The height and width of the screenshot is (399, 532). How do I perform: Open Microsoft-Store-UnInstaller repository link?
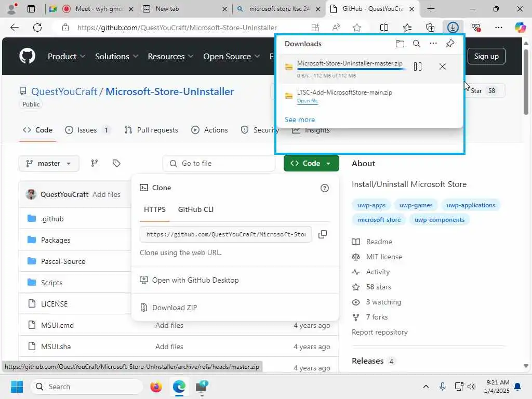(x=170, y=91)
